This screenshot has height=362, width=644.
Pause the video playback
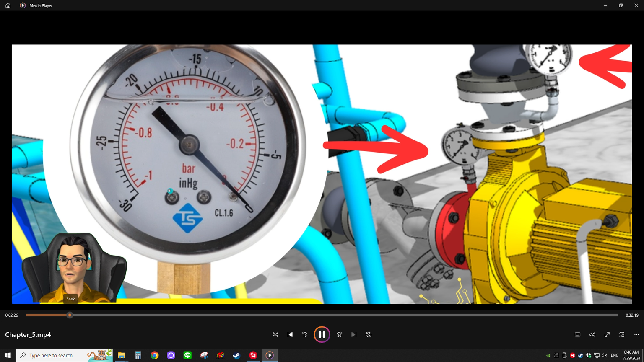click(x=322, y=334)
